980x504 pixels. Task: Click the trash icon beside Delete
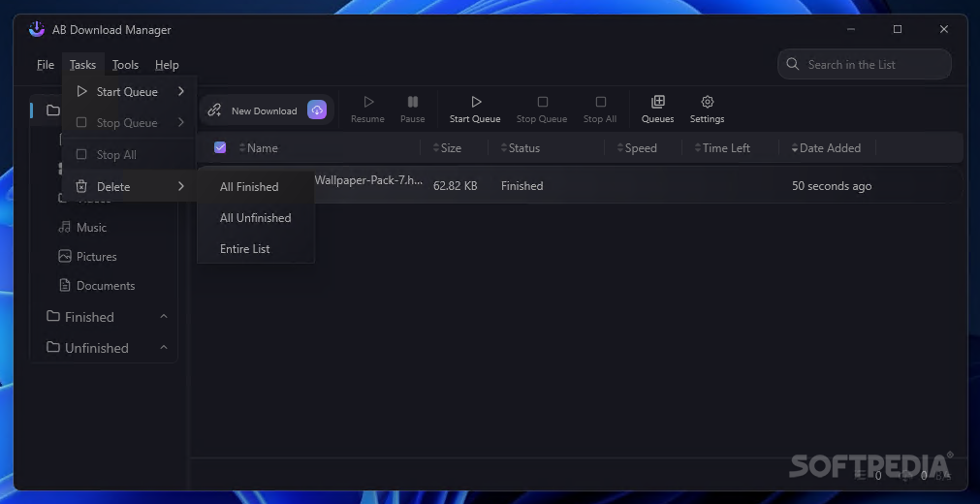(81, 186)
